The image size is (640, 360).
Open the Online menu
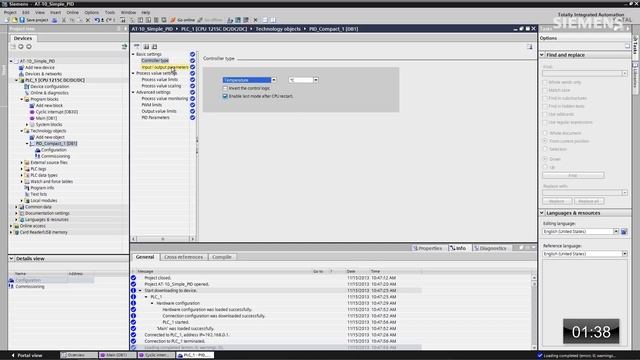[73, 13]
